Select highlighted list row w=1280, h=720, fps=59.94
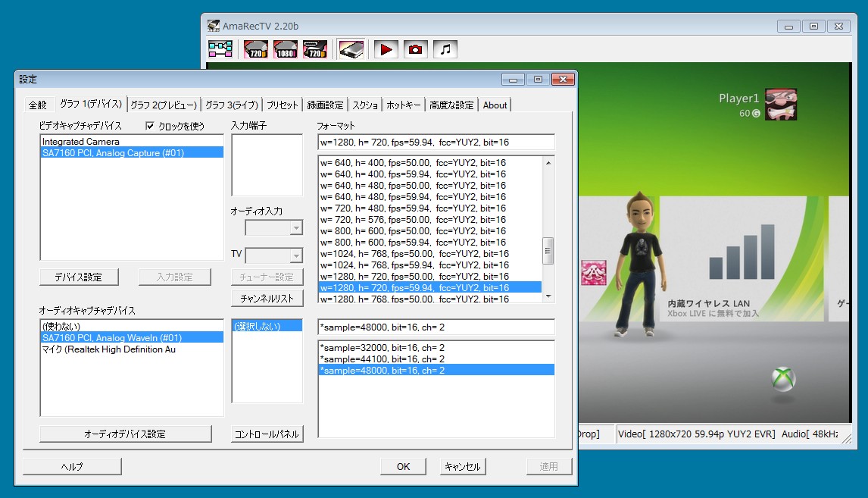 (x=429, y=287)
